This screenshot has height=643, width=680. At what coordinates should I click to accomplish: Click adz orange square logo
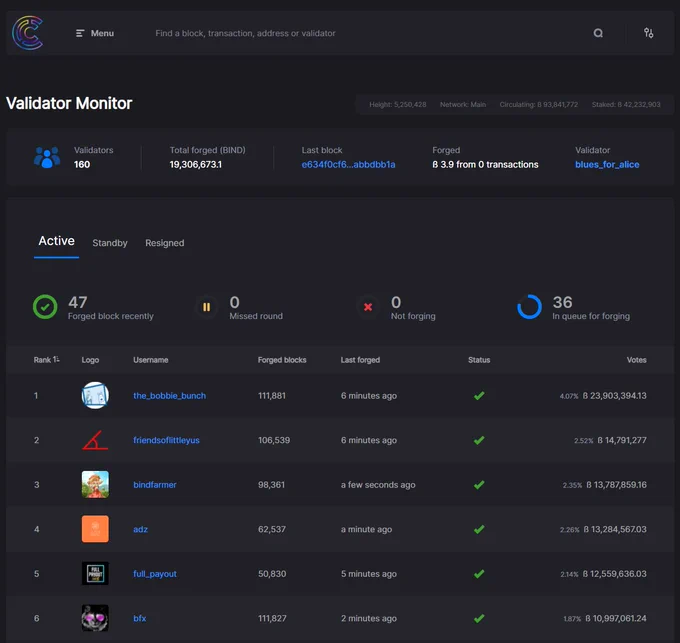click(x=95, y=529)
